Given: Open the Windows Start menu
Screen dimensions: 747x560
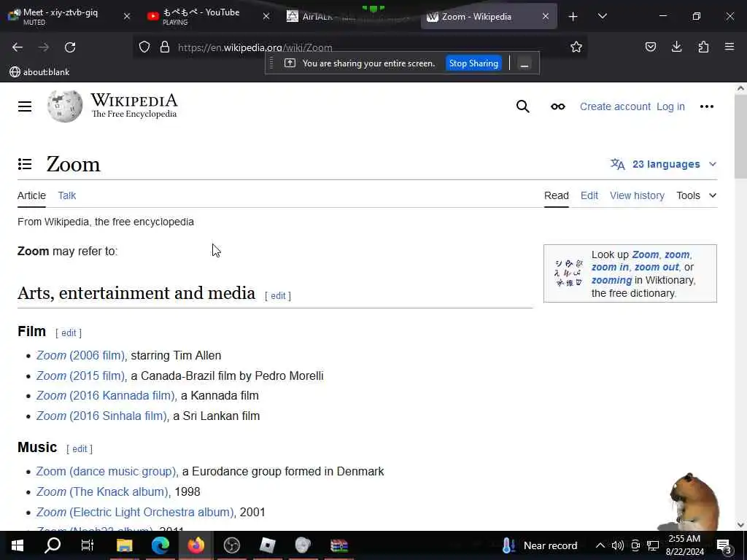Looking at the screenshot, I should (18, 545).
